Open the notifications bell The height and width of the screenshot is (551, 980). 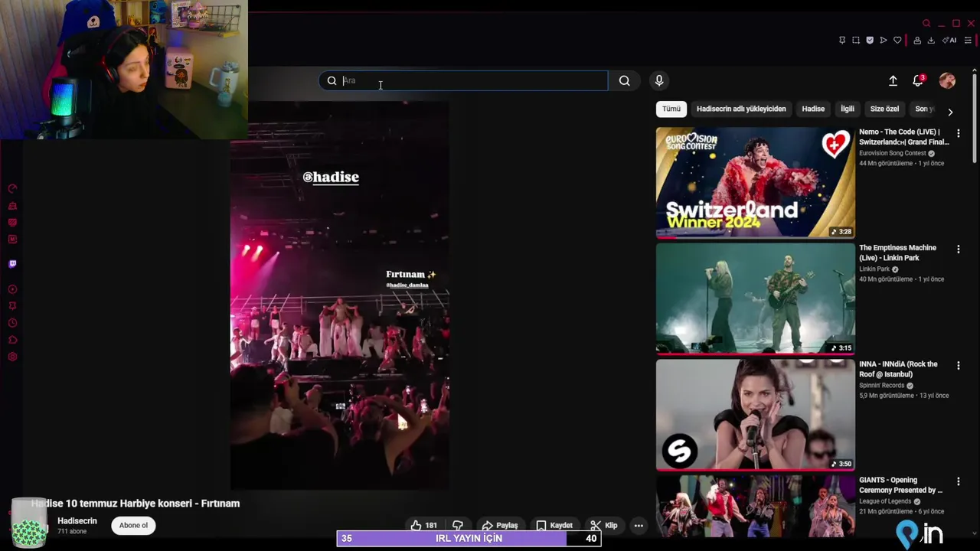pyautogui.click(x=918, y=80)
